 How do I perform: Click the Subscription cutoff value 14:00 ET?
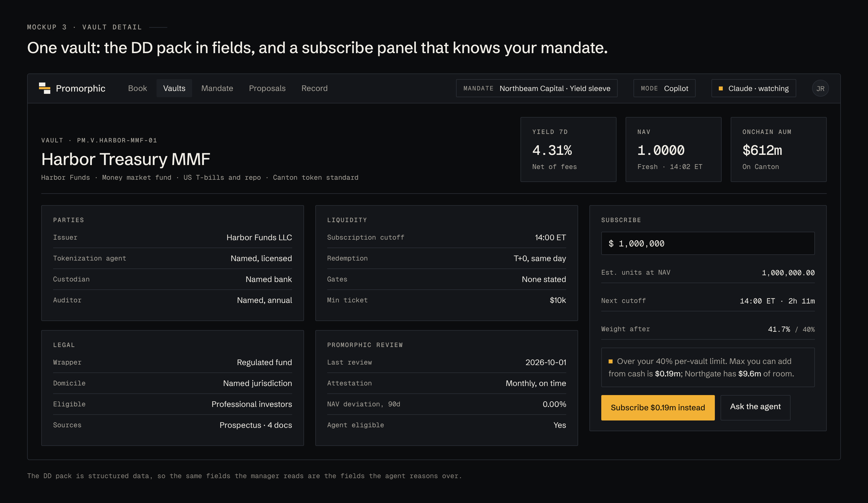coord(550,237)
